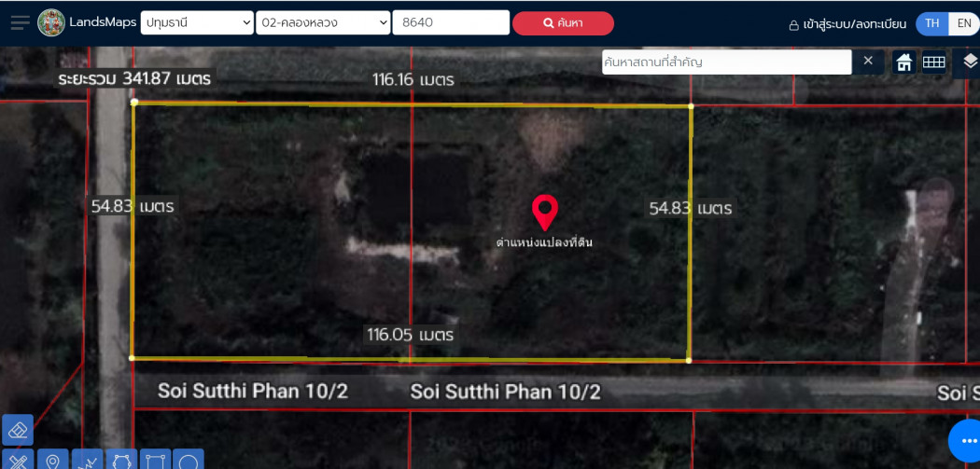
Task: Click the right 54.83 เมตร label
Action: pos(690,208)
